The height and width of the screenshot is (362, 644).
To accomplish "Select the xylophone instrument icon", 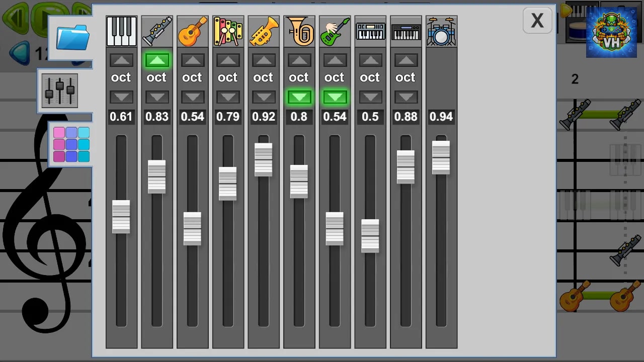I will click(228, 31).
